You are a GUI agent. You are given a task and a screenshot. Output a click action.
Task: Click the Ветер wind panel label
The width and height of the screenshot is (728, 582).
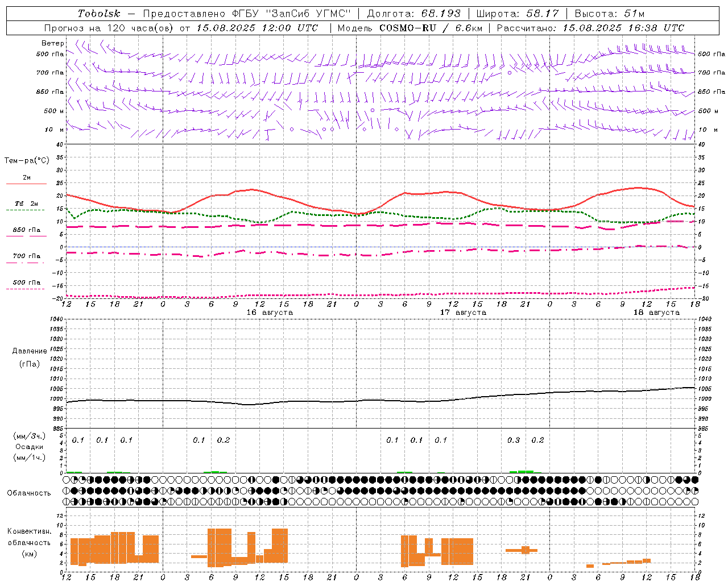(x=53, y=43)
